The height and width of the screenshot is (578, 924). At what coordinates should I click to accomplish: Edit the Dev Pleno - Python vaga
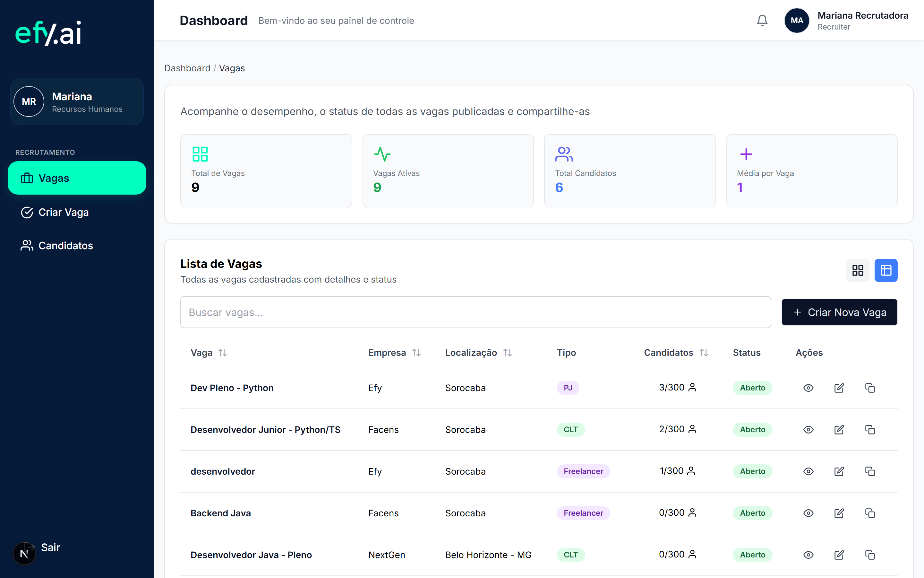[x=839, y=388]
